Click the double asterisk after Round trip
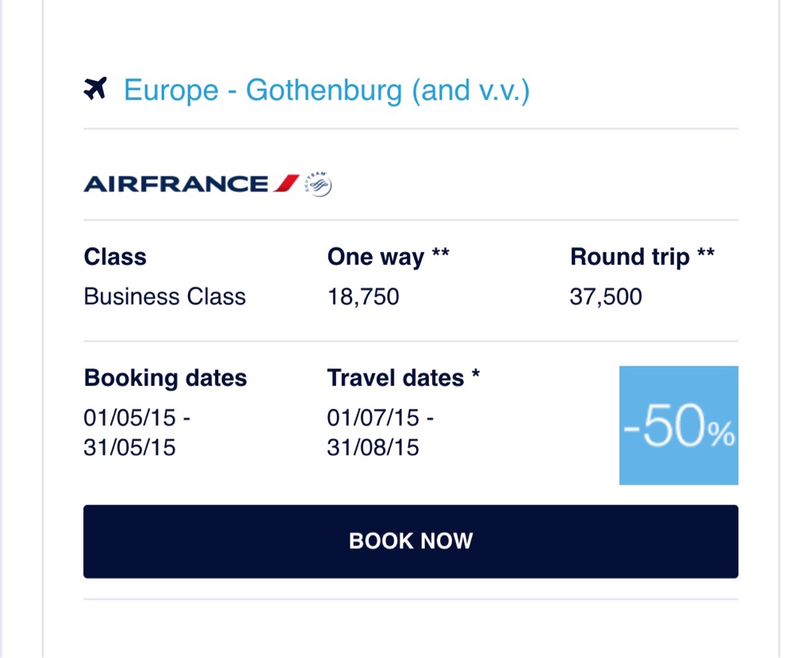Screen dimensions: 812x658 click(x=706, y=254)
